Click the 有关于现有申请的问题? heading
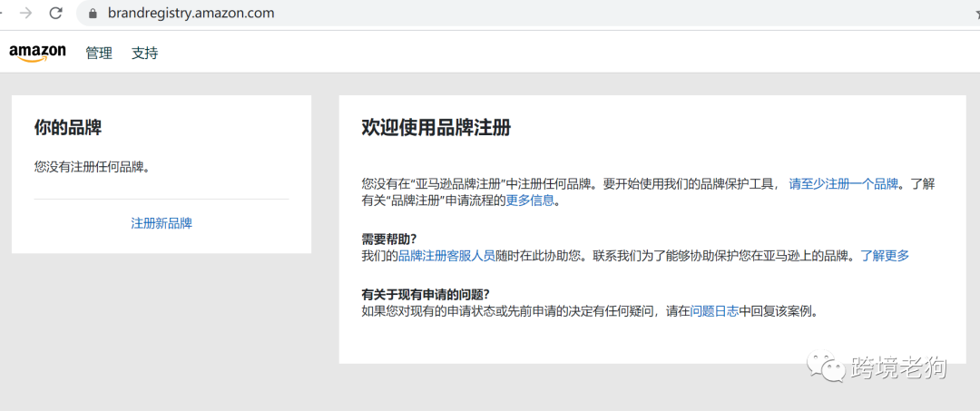The image size is (980, 411). click(425, 294)
